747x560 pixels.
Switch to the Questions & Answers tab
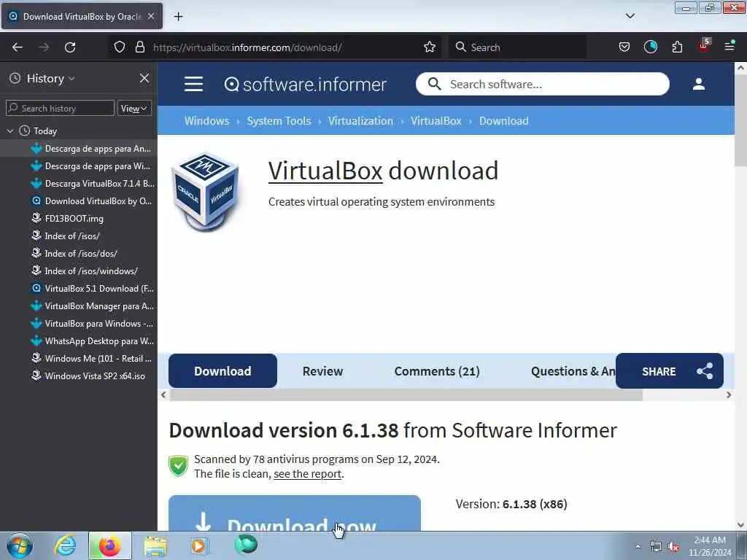tap(573, 371)
